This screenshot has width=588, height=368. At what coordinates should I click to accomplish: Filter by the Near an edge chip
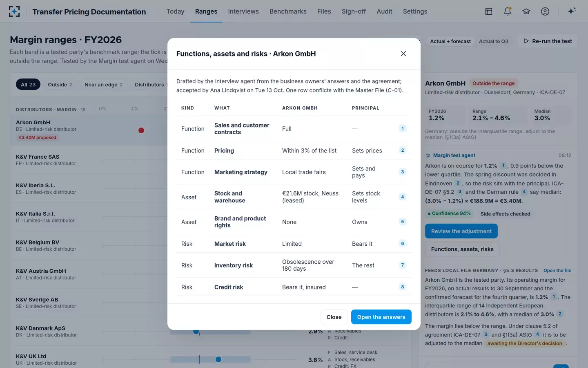(103, 85)
